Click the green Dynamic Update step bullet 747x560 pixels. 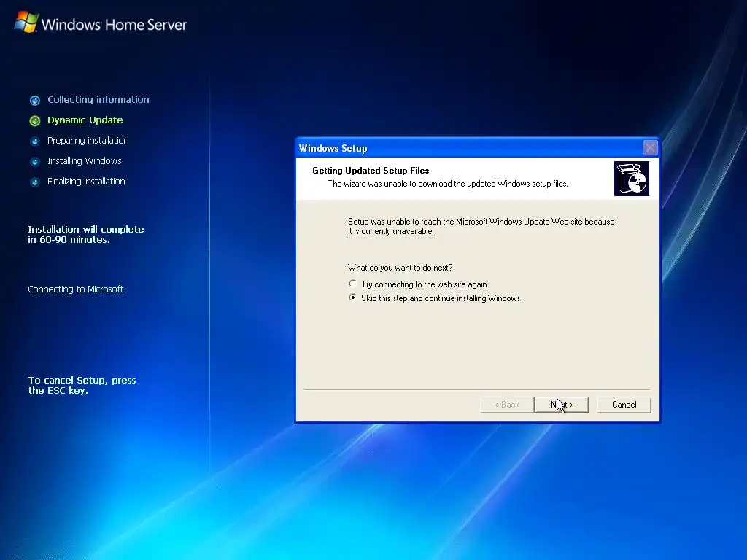tap(35, 120)
